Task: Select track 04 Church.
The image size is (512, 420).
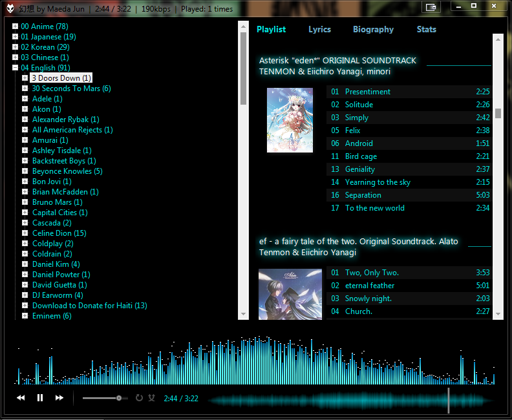Action: pos(409,311)
